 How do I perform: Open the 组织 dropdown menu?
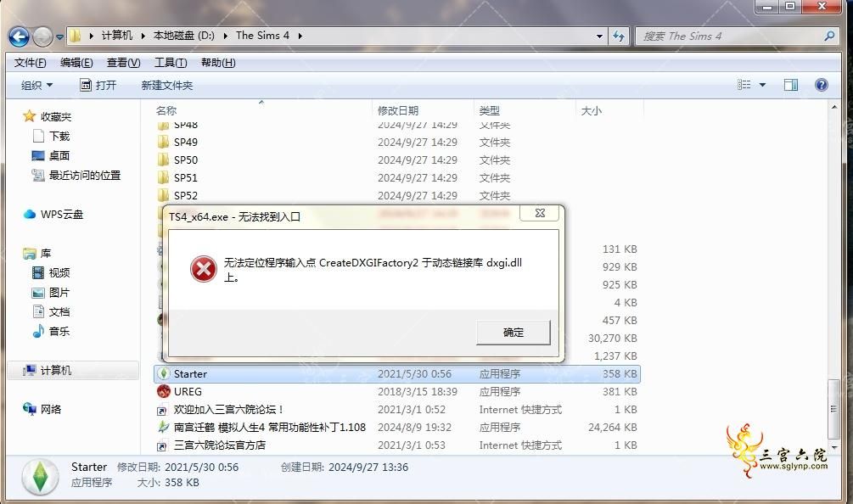click(x=36, y=86)
